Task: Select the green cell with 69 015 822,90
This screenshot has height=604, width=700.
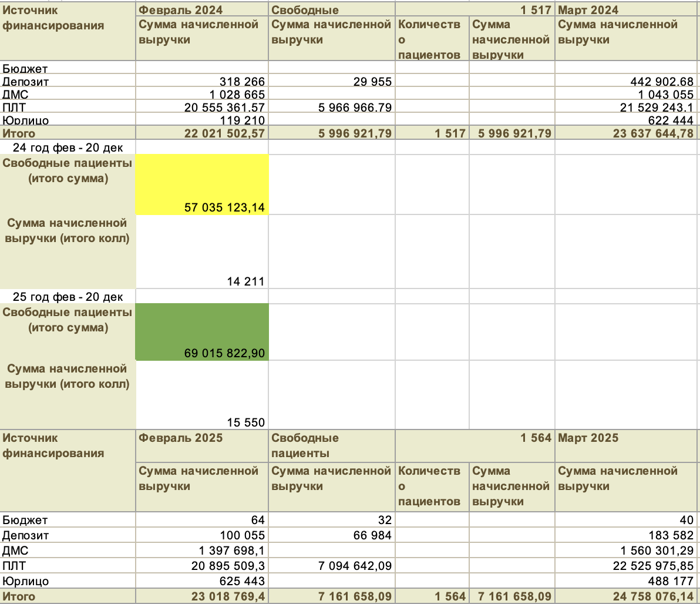Action: 202,332
